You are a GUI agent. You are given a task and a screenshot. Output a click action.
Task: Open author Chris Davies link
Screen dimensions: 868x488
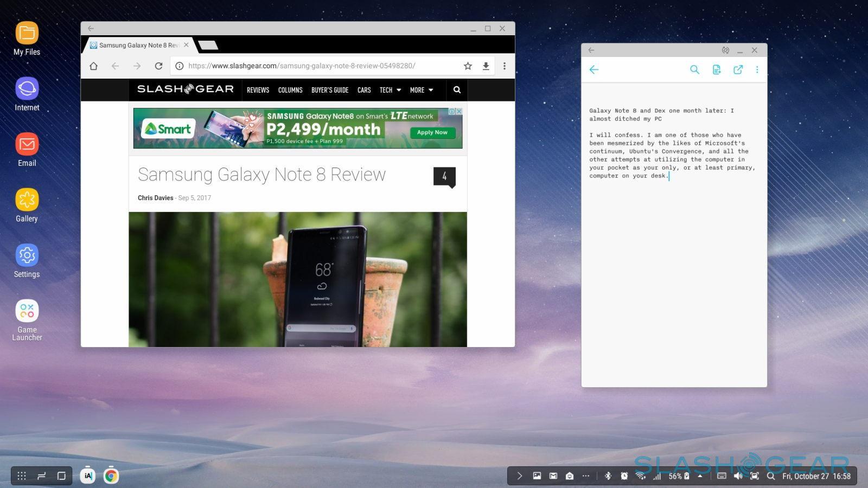click(x=155, y=198)
